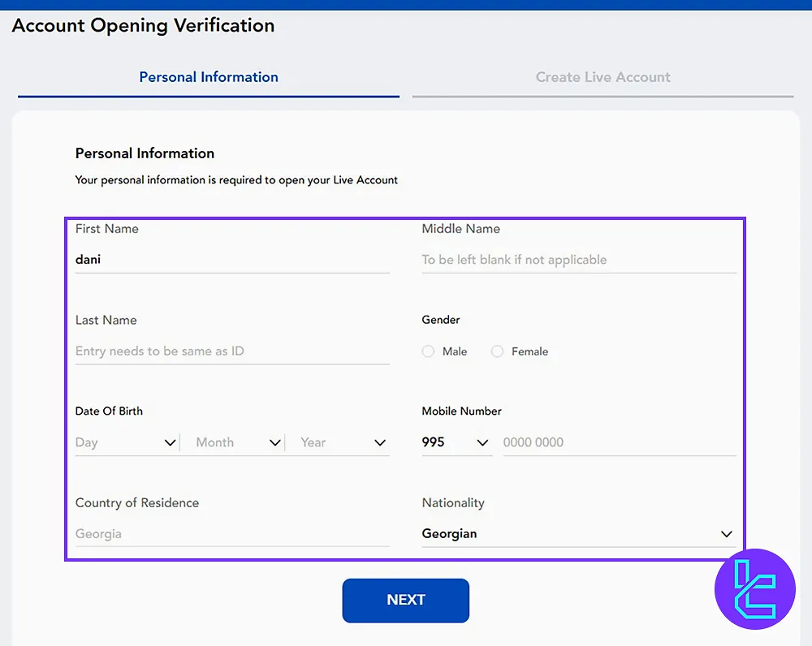
Task: Focus the Middle Name input field
Action: point(579,260)
